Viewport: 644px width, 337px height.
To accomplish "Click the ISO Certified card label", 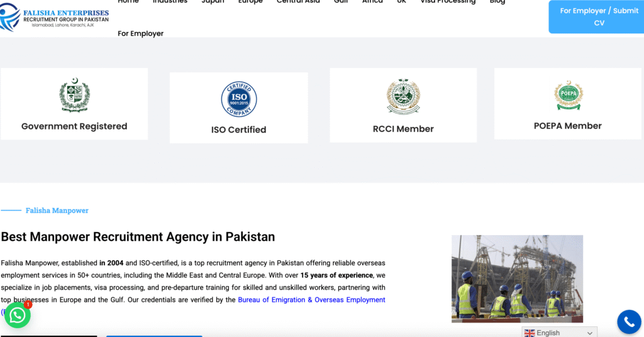I will 238,130.
